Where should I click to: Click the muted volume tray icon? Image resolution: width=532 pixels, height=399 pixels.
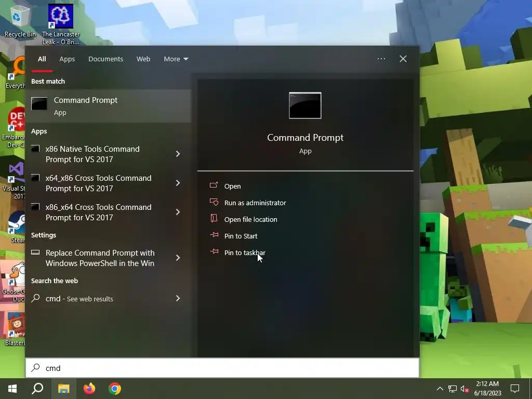pos(464,389)
